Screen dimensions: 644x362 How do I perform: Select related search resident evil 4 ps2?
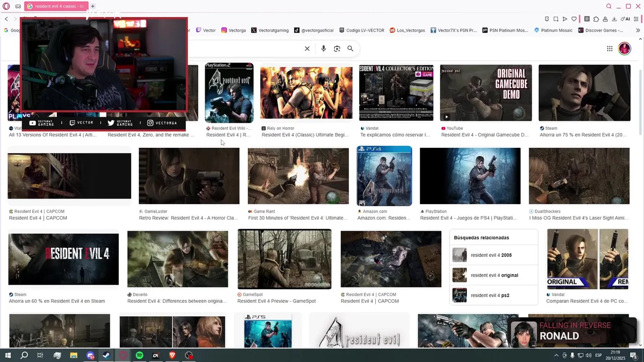pyautogui.click(x=494, y=295)
